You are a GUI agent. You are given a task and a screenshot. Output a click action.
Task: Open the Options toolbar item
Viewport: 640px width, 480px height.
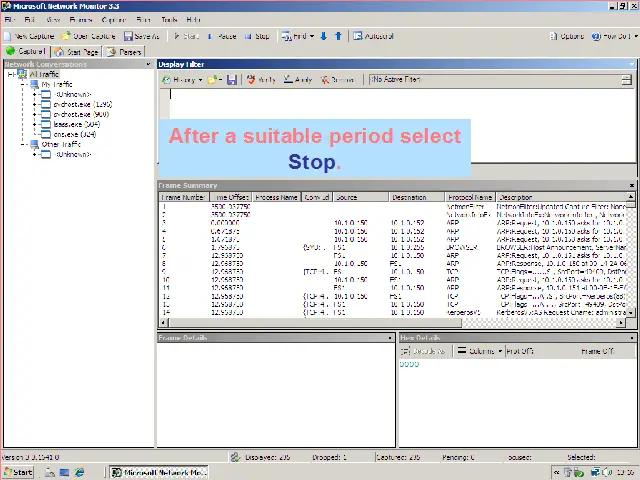[x=567, y=36]
